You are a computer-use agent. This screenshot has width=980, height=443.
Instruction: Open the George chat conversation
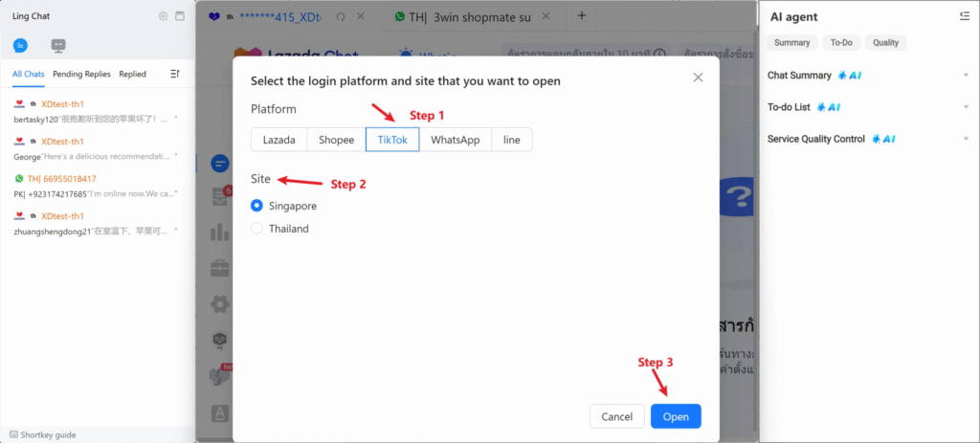click(x=97, y=148)
